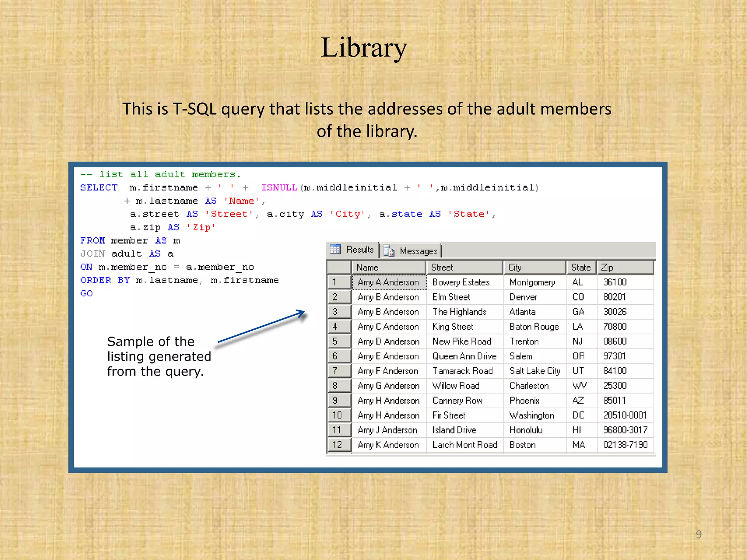This screenshot has height=560, width=747.
Task: Click the 'Atlanta' cell
Action: click(x=535, y=312)
